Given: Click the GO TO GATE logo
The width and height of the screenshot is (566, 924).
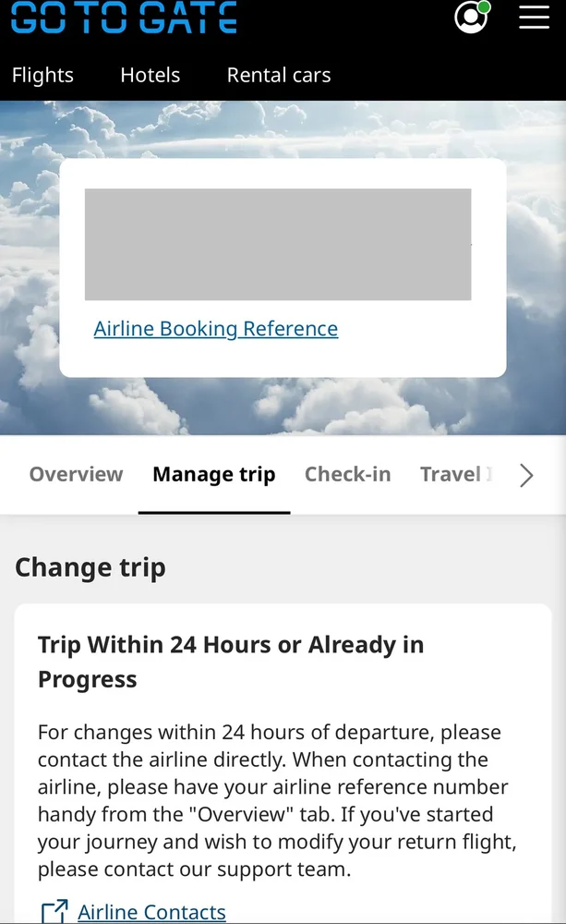Looking at the screenshot, I should pyautogui.click(x=123, y=17).
